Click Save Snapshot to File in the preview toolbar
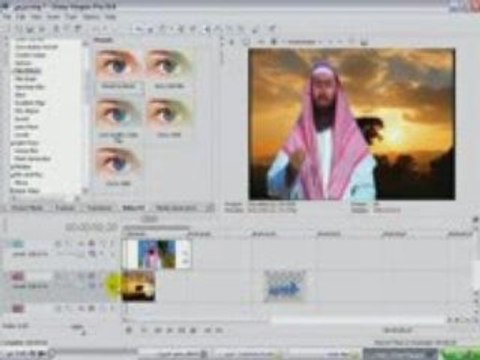This screenshot has width=480, height=360. tap(364, 42)
